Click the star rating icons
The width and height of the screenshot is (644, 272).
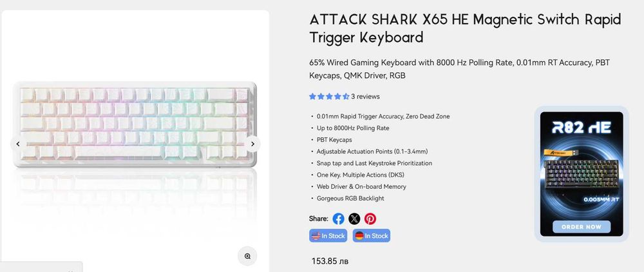[x=328, y=97]
